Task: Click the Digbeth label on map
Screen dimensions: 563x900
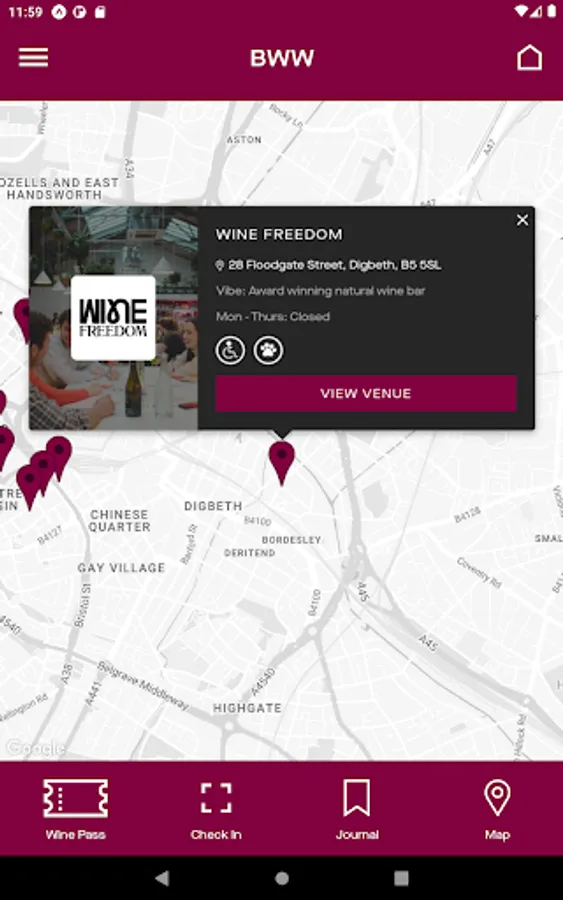Action: [213, 506]
